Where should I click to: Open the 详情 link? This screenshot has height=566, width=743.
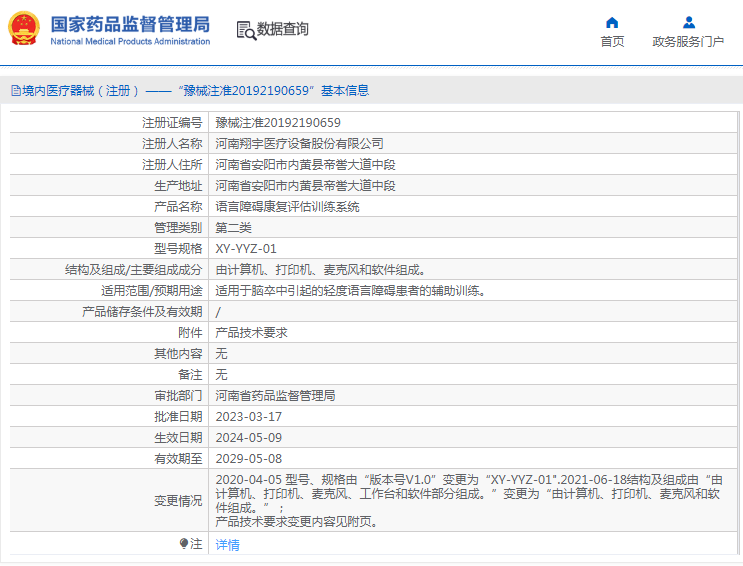(227, 545)
